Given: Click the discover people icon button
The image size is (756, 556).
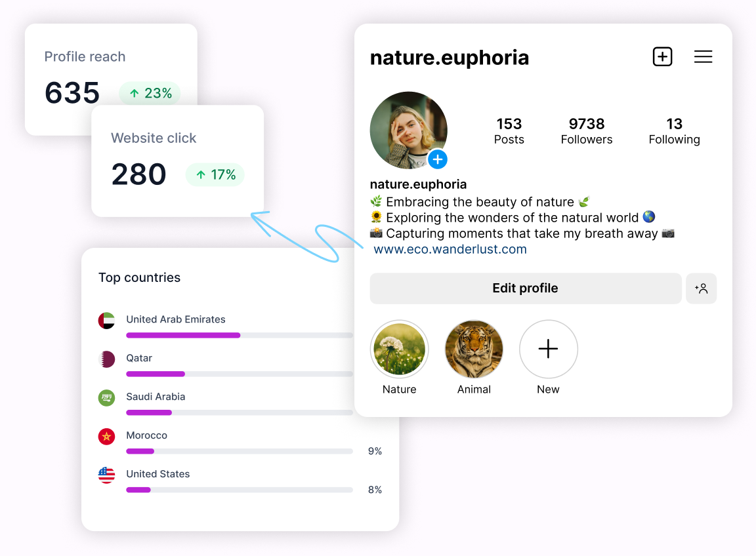Looking at the screenshot, I should [x=701, y=288].
